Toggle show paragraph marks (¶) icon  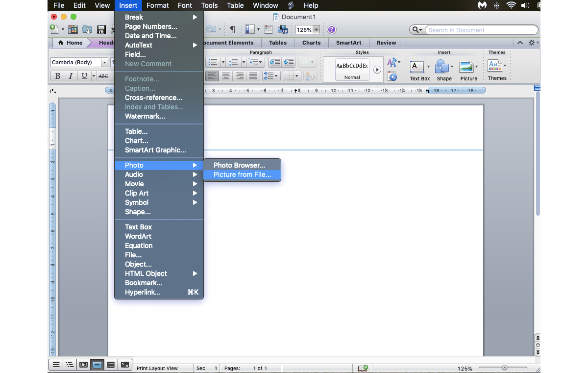coord(232,30)
